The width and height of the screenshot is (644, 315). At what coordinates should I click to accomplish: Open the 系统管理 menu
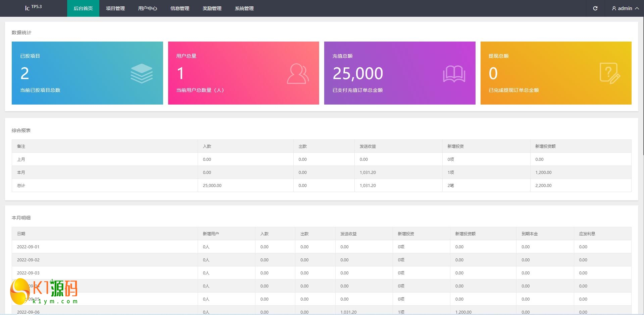click(244, 8)
